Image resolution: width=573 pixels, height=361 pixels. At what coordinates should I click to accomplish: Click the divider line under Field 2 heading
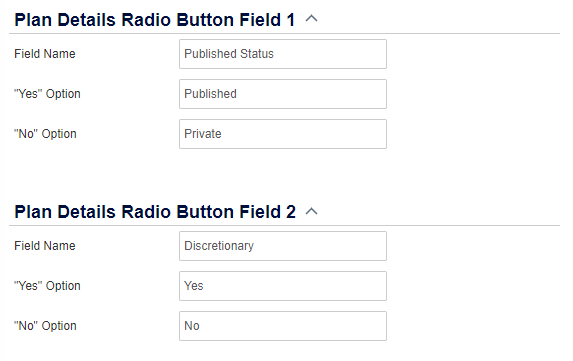[284, 225]
